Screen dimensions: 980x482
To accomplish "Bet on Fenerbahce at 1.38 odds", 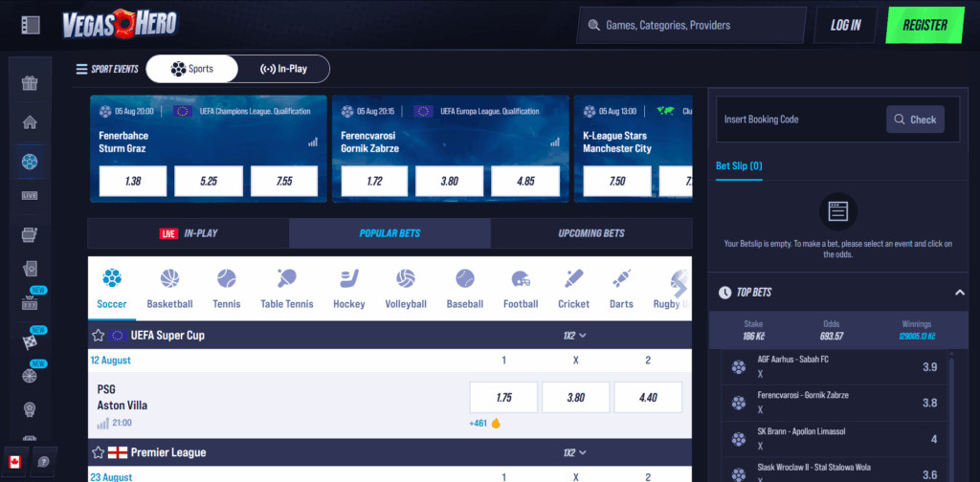I will (x=132, y=181).
